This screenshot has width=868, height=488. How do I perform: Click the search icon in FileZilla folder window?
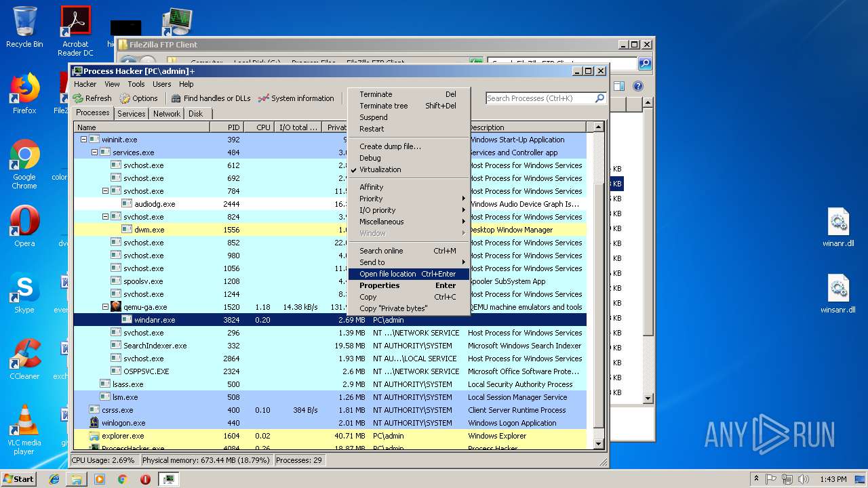coord(644,64)
